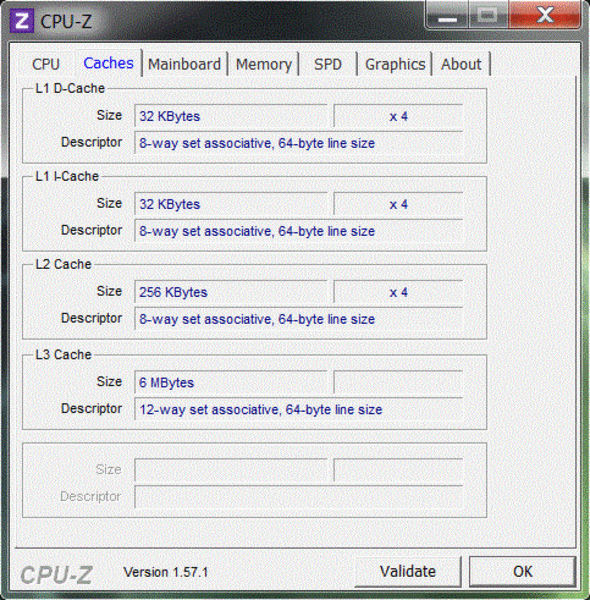Click the Version 1.57.1 text

point(166,572)
